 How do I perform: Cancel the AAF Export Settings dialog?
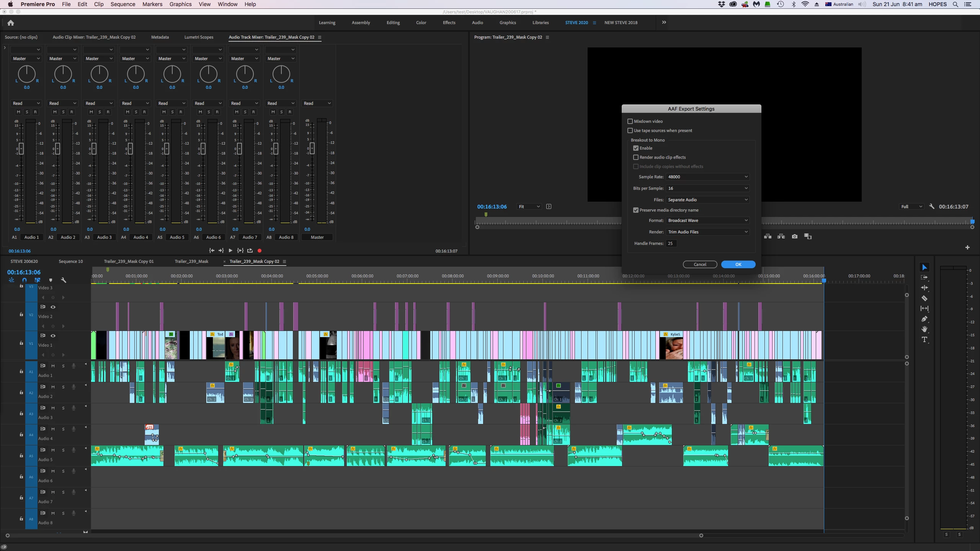[700, 264]
